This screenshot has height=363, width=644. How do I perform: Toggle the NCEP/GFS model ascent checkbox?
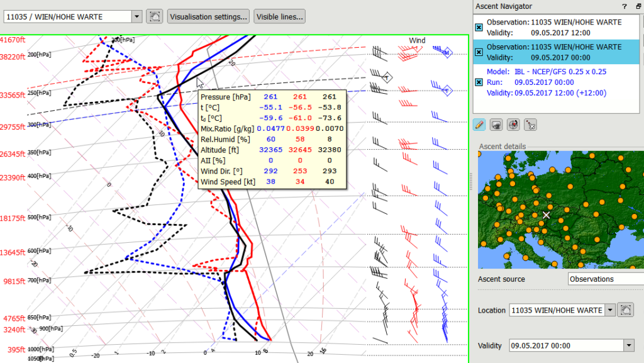click(x=477, y=82)
